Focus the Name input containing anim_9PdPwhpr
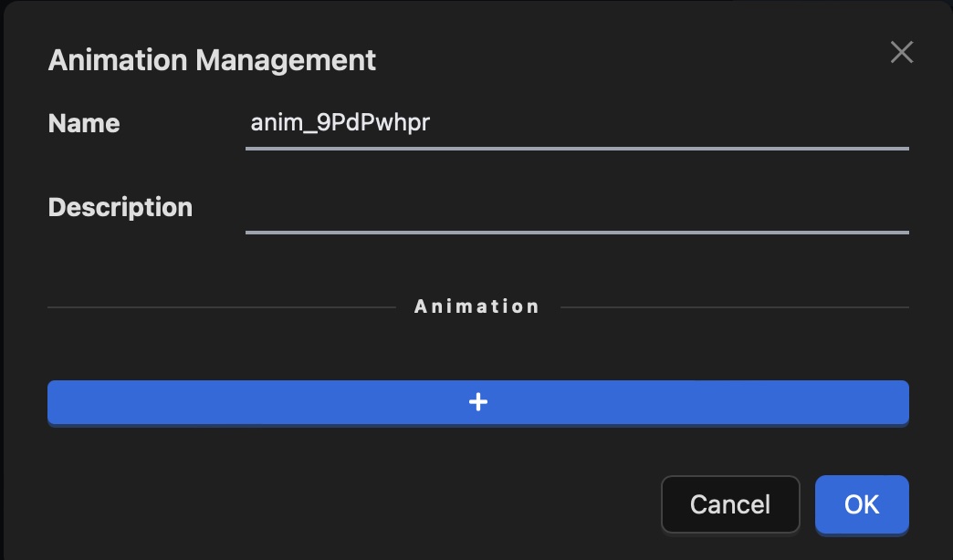This screenshot has height=560, width=953. (x=577, y=122)
